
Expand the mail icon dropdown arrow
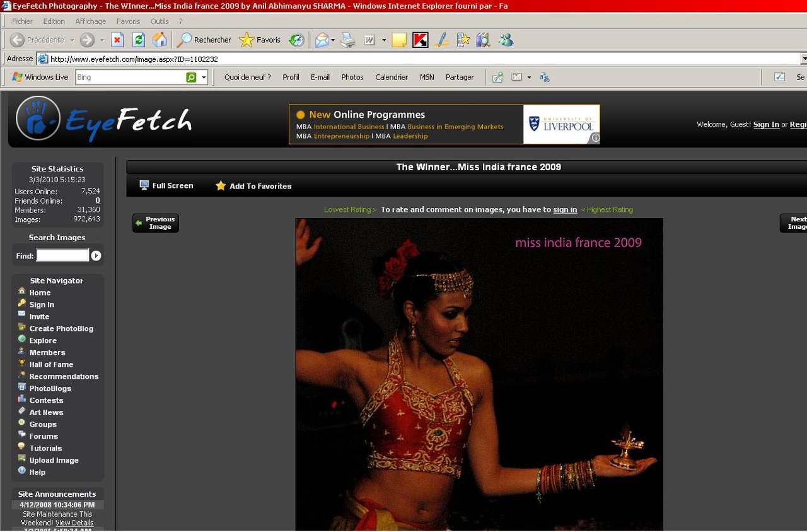[333, 40]
